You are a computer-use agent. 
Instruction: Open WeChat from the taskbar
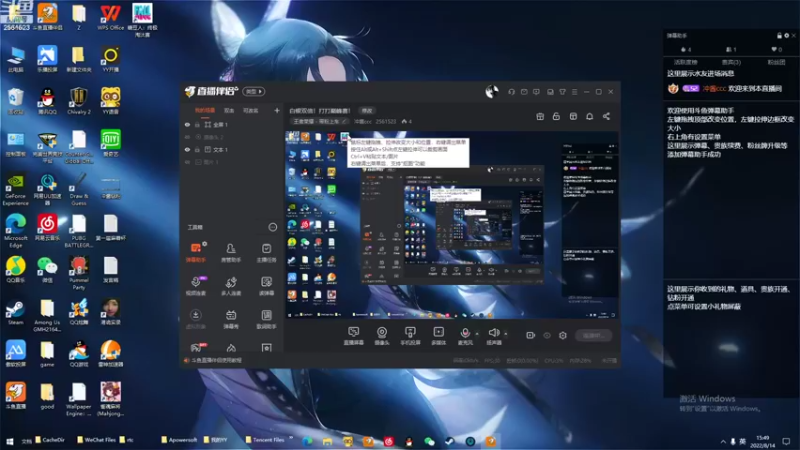(429, 441)
